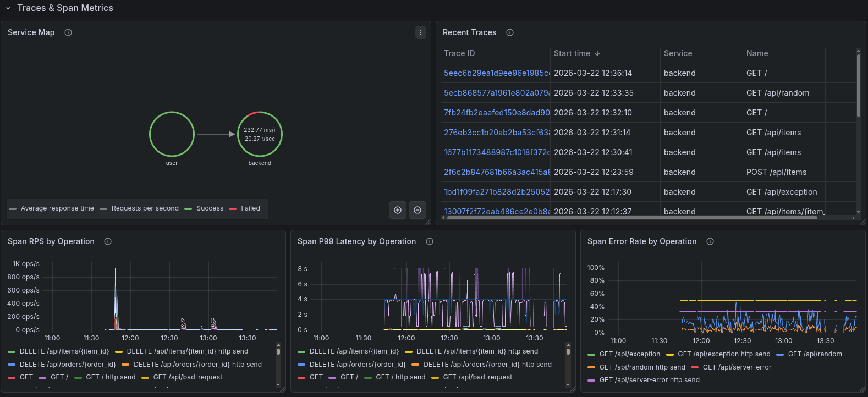Select the user node in service map
The width and height of the screenshot is (868, 397).
pyautogui.click(x=172, y=134)
